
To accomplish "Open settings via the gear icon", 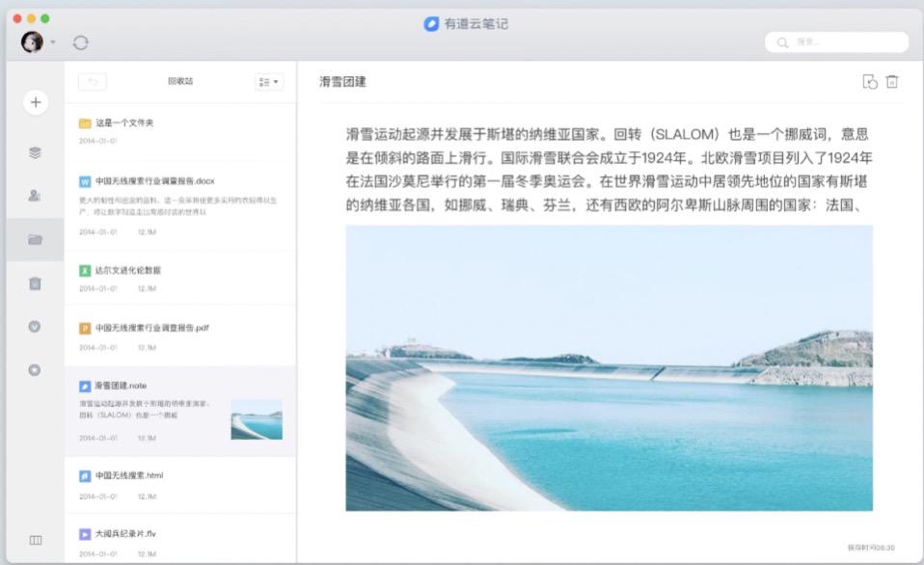I will (x=35, y=369).
